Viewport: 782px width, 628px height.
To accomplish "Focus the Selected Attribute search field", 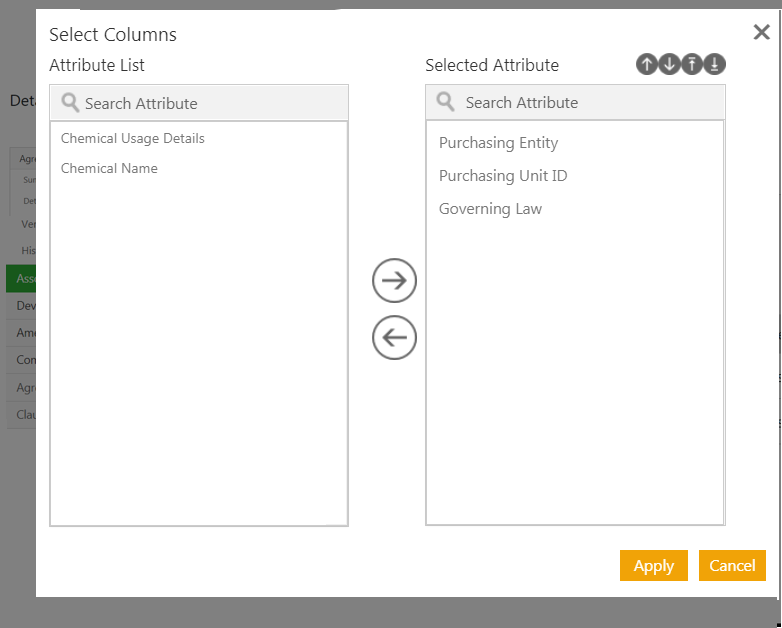I will tap(590, 102).
